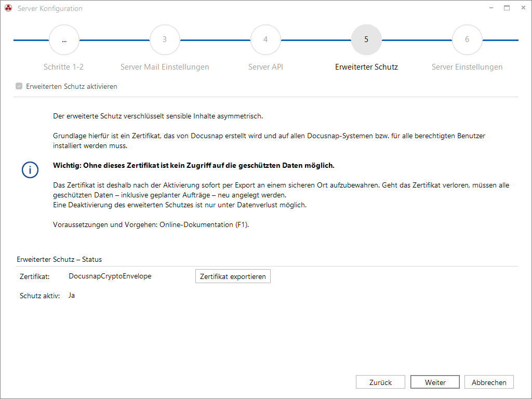
Task: Select step 5 circle in wizard
Action: tap(366, 39)
